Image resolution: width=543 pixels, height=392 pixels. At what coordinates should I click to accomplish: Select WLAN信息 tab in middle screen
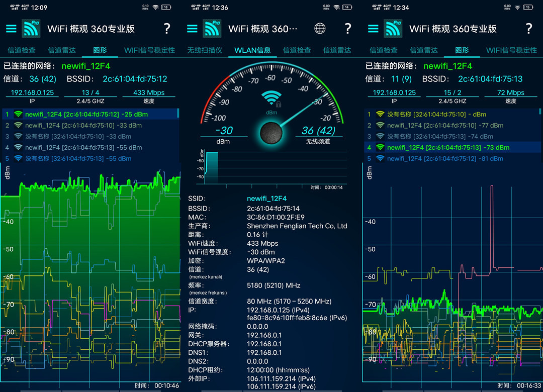(x=252, y=50)
